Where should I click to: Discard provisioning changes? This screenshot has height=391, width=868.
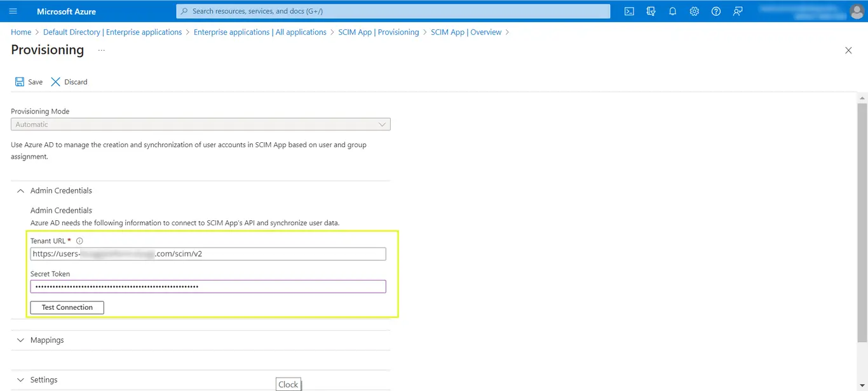(69, 82)
